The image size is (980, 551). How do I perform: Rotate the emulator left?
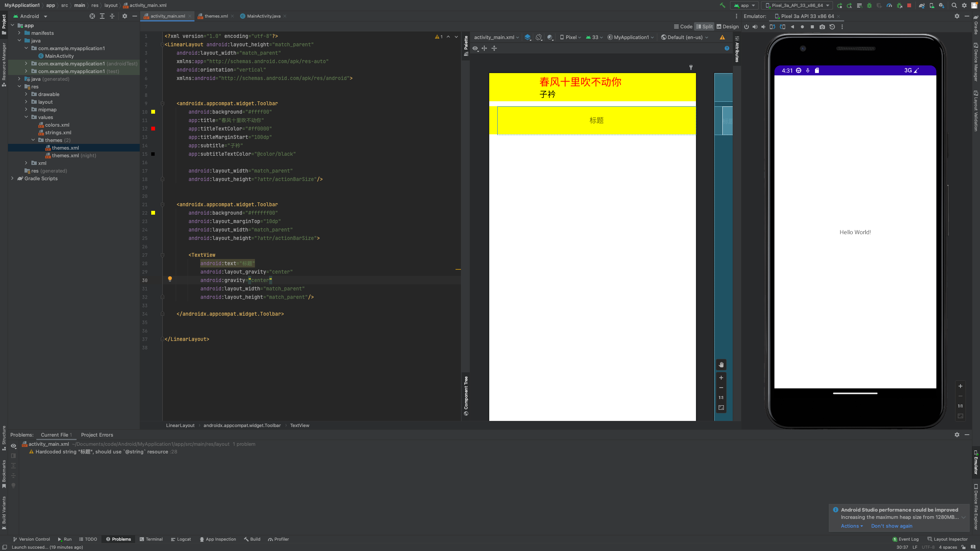[x=773, y=27]
